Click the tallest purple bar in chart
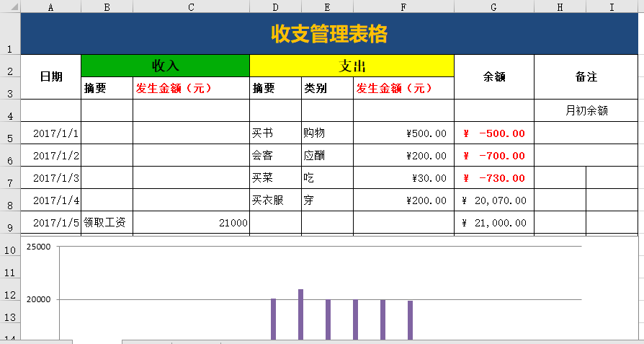644x344 pixels. click(300, 314)
